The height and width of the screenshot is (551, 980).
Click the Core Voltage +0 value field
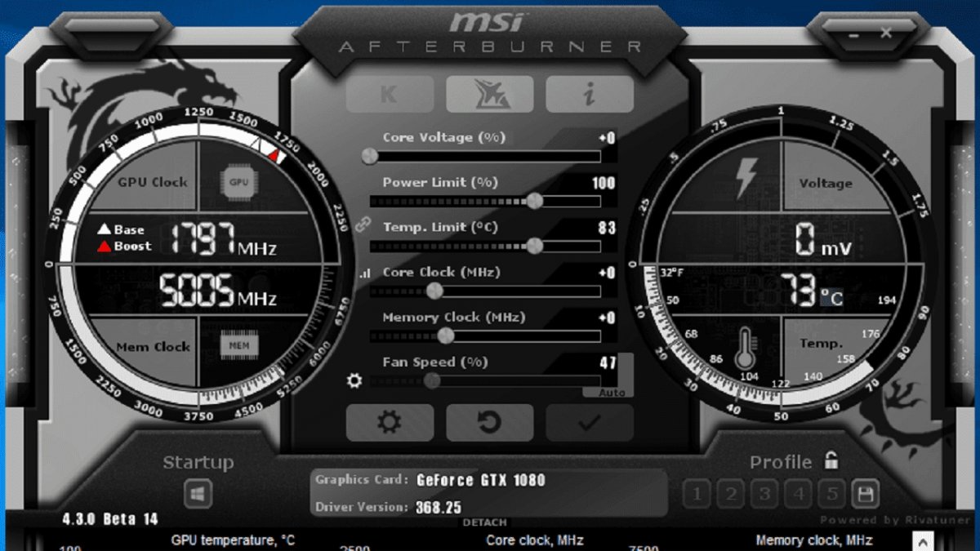pos(607,138)
